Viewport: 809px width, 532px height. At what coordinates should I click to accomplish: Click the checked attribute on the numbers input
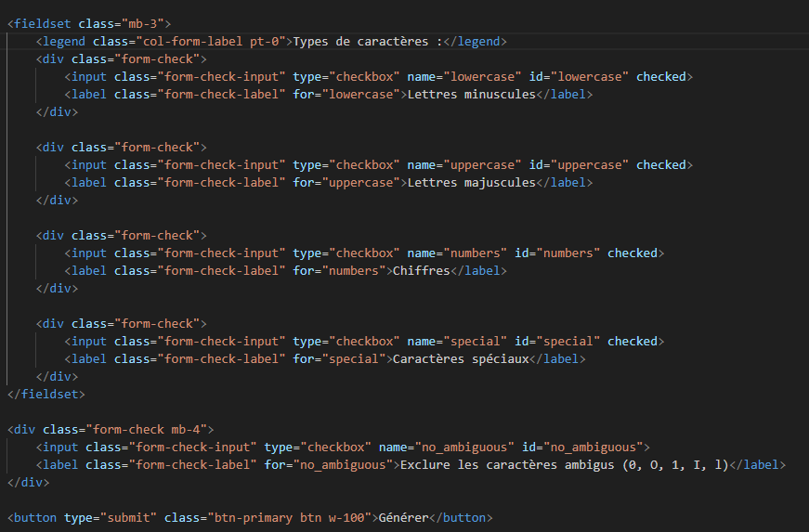633,253
